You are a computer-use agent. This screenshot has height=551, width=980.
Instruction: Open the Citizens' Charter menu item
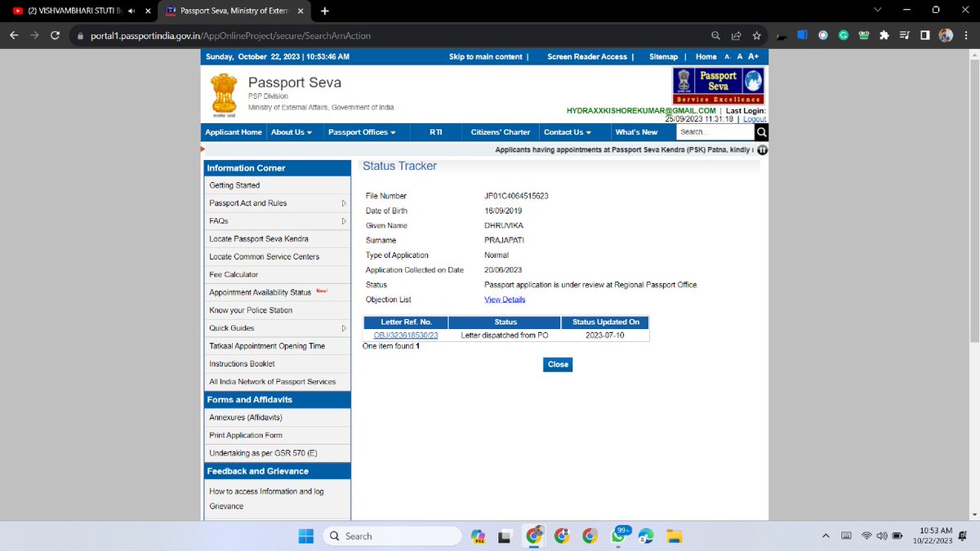501,132
